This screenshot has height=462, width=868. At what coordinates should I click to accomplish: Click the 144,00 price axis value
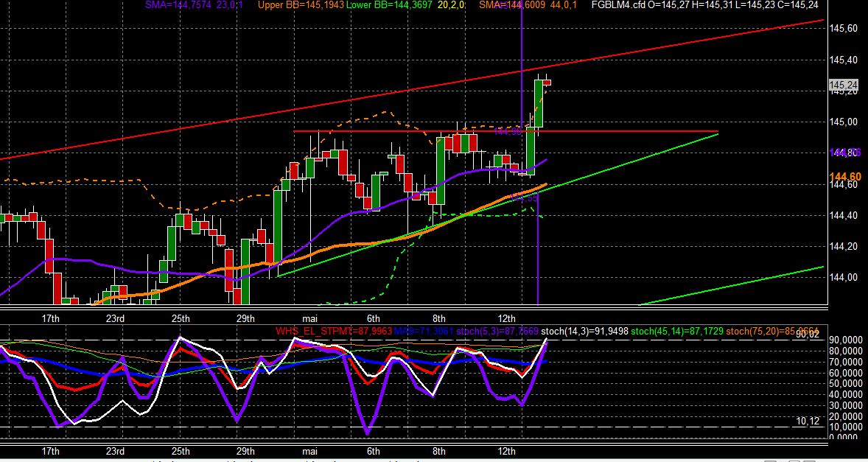(x=842, y=277)
